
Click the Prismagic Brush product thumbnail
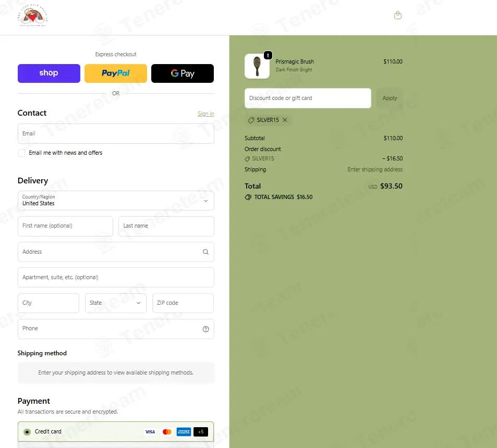coord(257,66)
